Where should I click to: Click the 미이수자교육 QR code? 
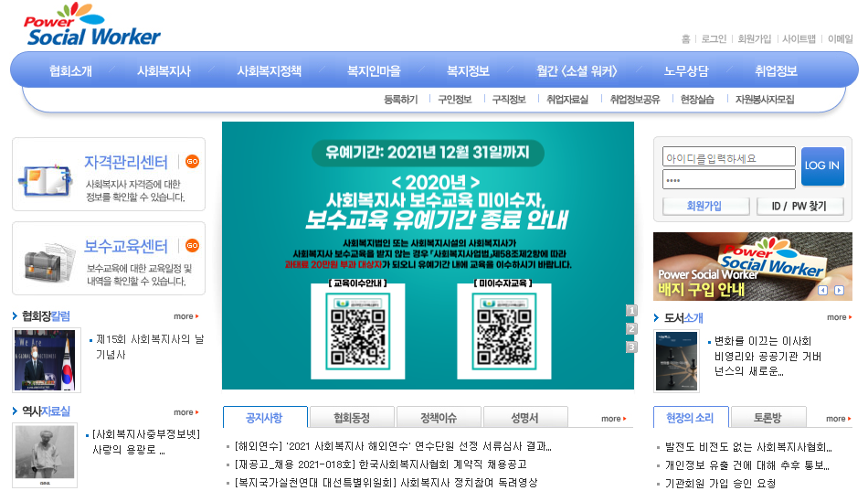point(504,331)
